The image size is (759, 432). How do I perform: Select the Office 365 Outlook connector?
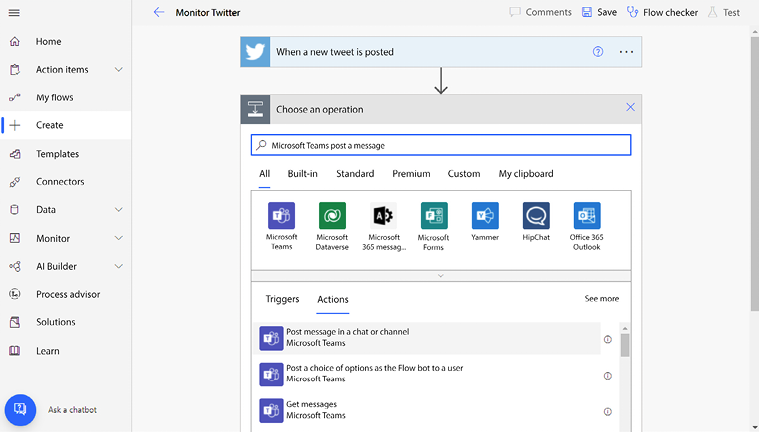point(587,226)
